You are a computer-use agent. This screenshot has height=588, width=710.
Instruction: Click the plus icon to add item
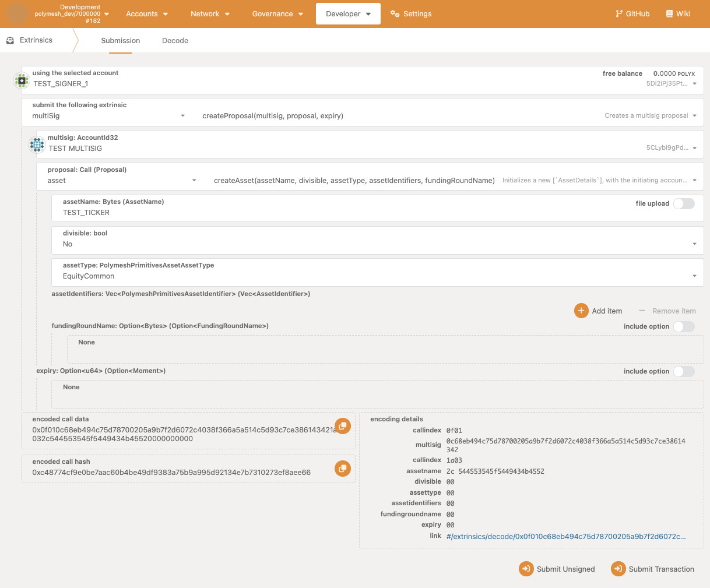(581, 311)
